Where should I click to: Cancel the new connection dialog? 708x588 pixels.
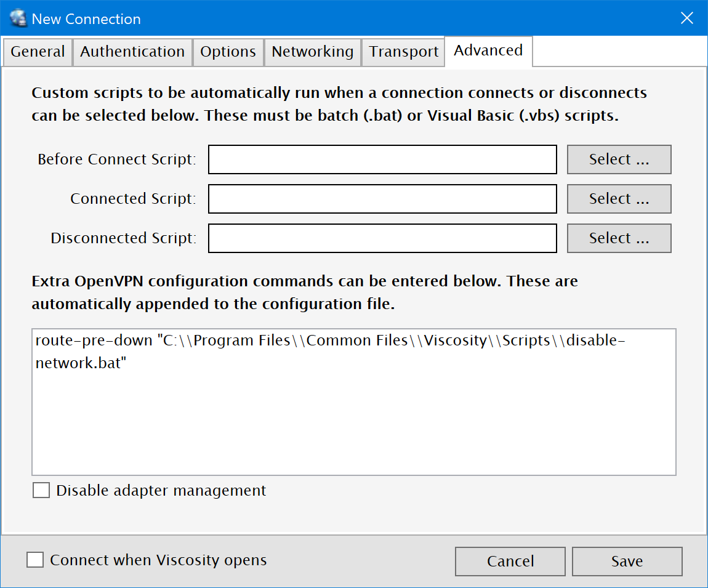click(x=510, y=562)
